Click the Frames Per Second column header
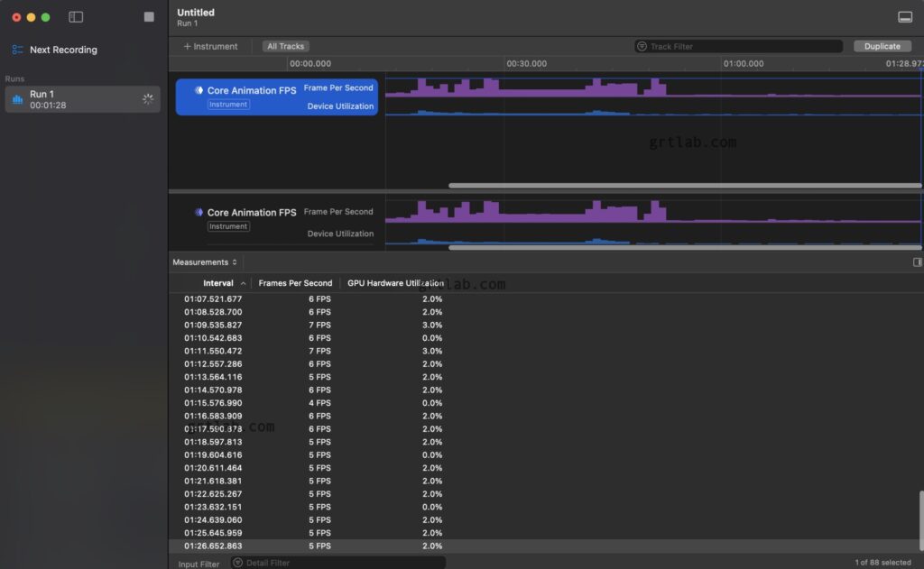Viewport: 924px width, 569px height. (x=295, y=283)
